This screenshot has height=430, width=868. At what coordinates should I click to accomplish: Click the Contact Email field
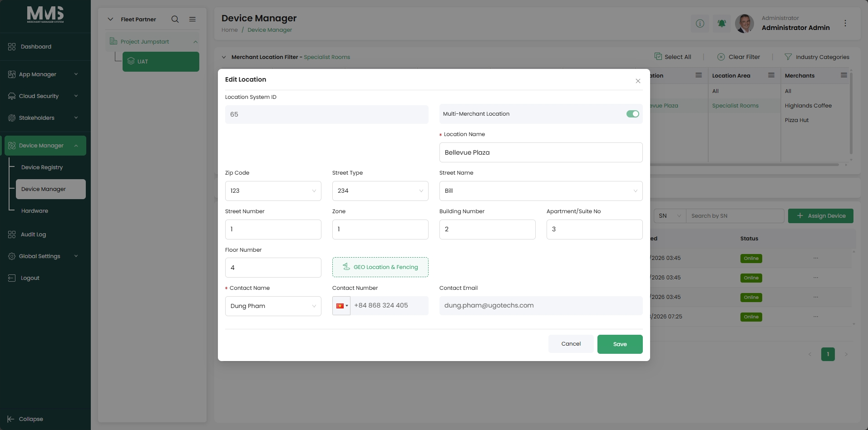tap(541, 306)
